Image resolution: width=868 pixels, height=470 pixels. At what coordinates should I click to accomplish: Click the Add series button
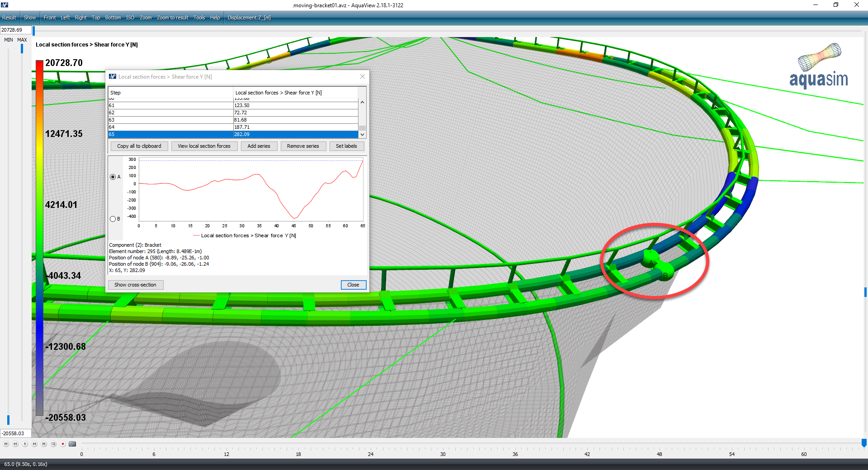click(259, 146)
